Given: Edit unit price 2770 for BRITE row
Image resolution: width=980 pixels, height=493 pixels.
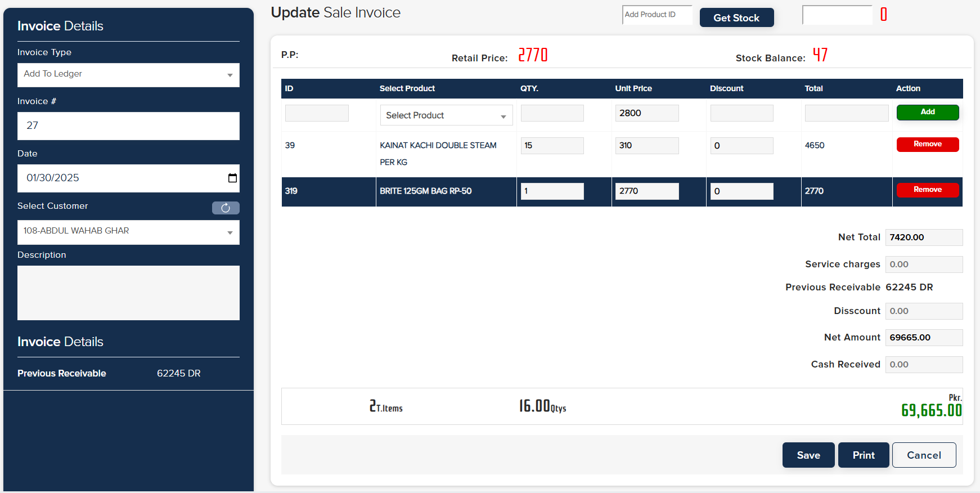Looking at the screenshot, I should 647,191.
